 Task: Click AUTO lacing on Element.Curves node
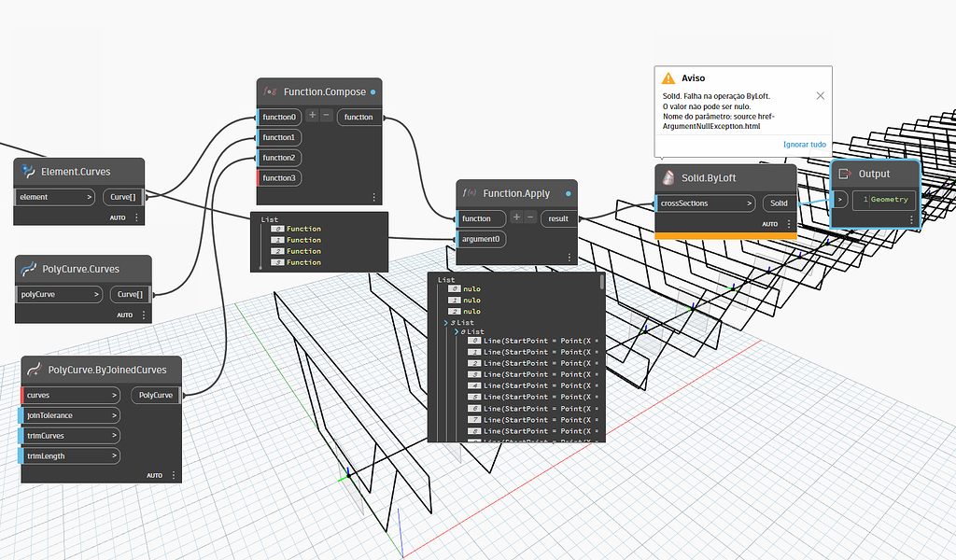coord(117,217)
